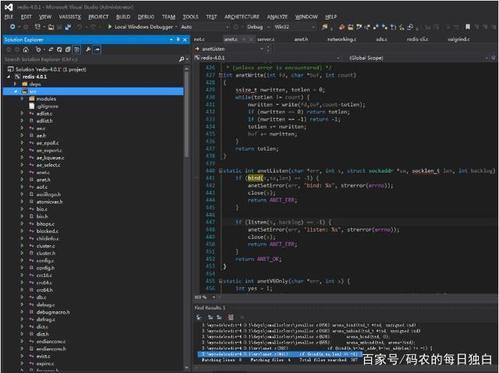The height and width of the screenshot is (373, 499).
Task: Select cluster.c in the file tree
Action: (x=45, y=246)
